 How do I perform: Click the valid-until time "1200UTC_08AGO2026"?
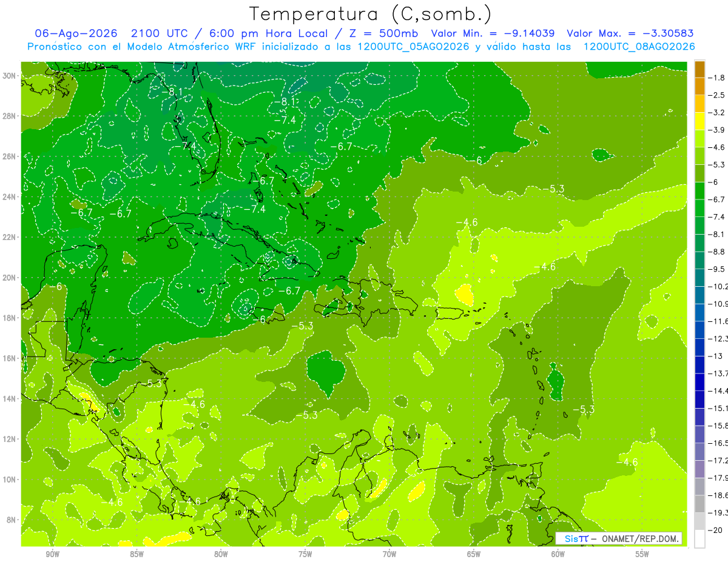click(639, 47)
